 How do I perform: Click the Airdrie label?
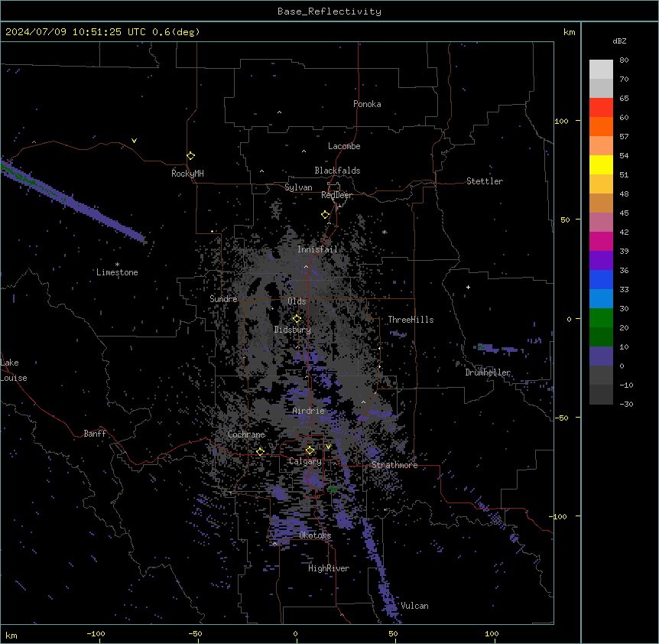309,411
